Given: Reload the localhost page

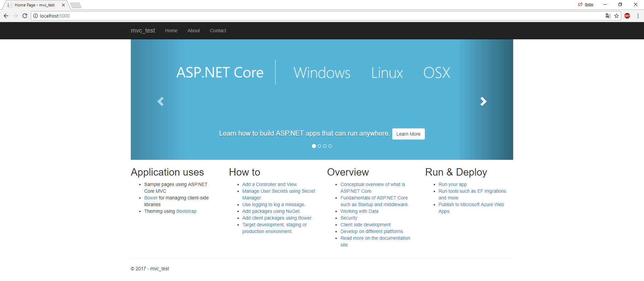Looking at the screenshot, I should tap(25, 16).
